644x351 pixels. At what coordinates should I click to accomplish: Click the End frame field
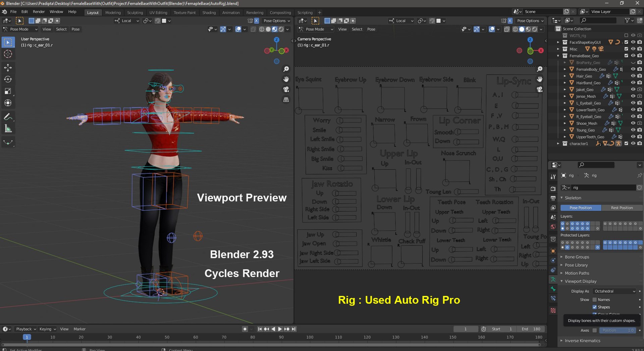[531, 329]
